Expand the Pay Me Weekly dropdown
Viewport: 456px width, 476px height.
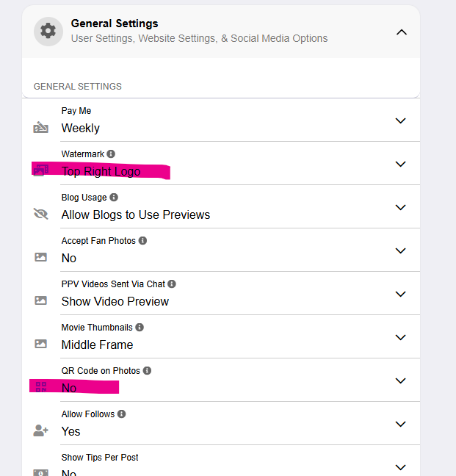tap(400, 120)
